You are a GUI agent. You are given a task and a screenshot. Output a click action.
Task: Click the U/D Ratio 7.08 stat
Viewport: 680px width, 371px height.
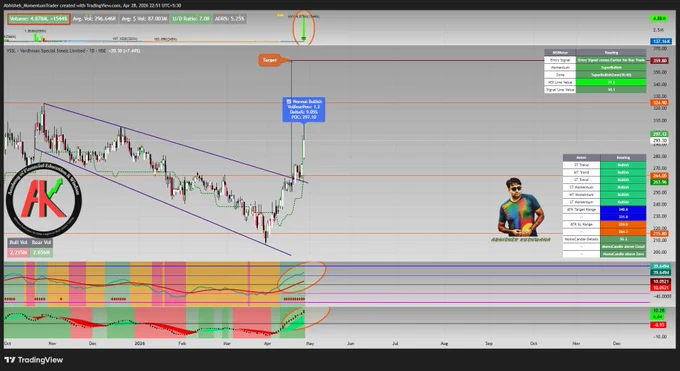click(x=191, y=19)
